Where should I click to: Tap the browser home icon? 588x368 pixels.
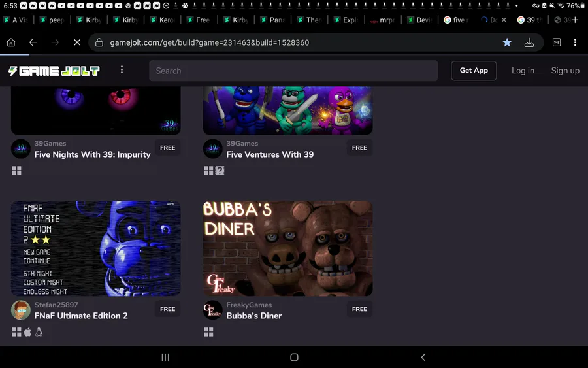(11, 42)
